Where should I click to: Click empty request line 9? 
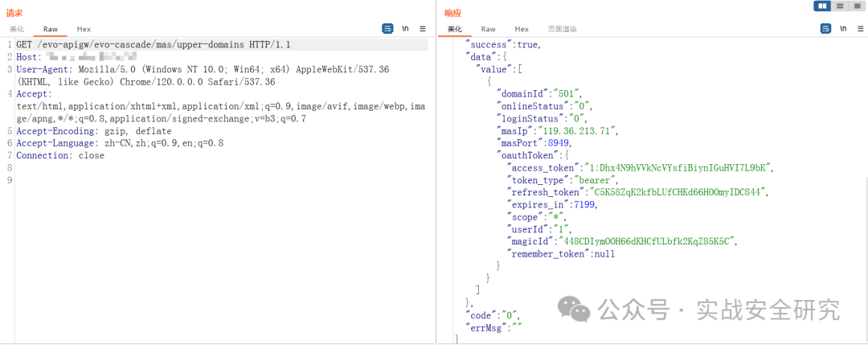point(222,179)
